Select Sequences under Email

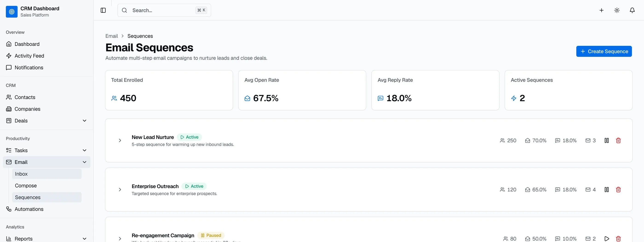pyautogui.click(x=47, y=198)
